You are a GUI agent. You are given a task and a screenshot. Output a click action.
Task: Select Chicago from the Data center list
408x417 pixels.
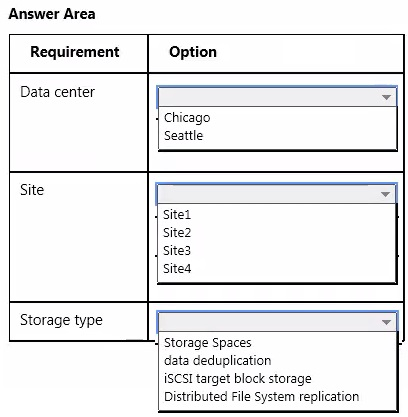coord(187,118)
